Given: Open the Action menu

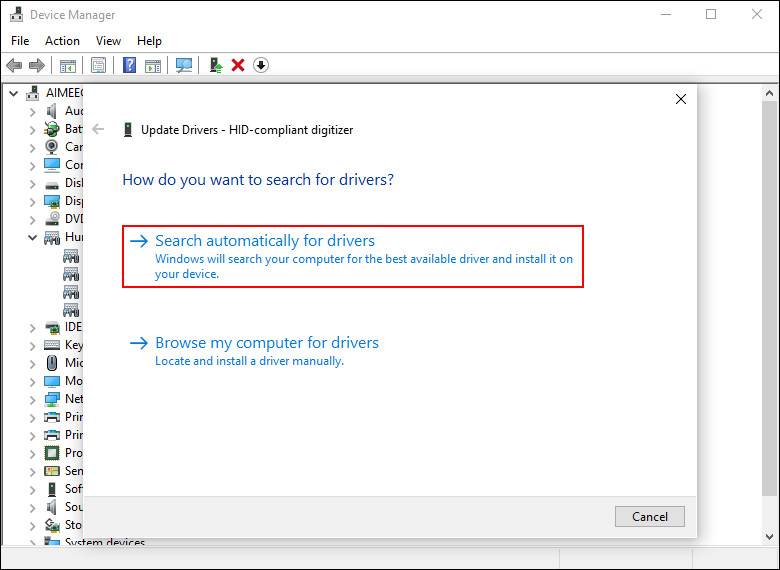Looking at the screenshot, I should pos(62,41).
